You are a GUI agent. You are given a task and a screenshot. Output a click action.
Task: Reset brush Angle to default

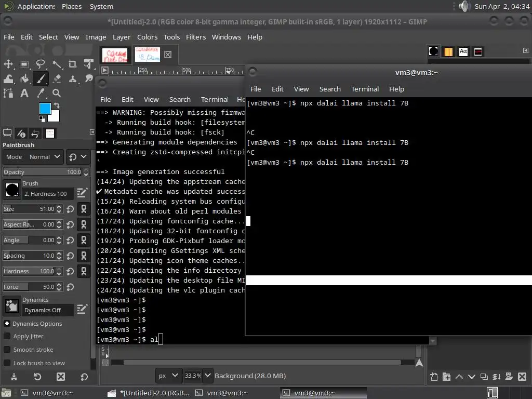(70, 240)
